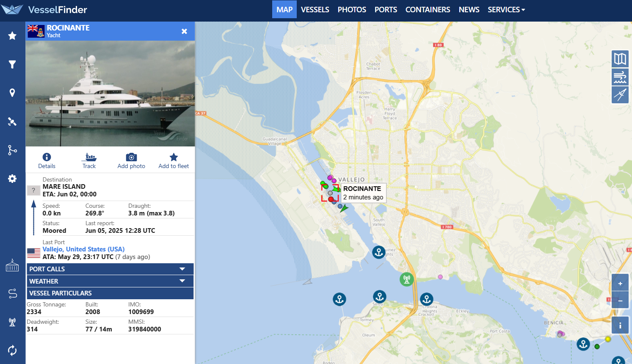The height and width of the screenshot is (364, 632).
Task: Click the anchor marker west of Selby
Action: point(339,300)
